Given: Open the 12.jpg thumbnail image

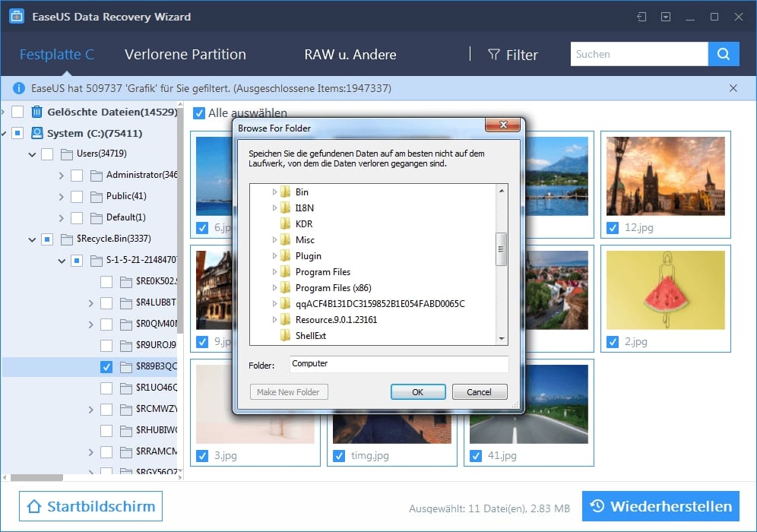Looking at the screenshot, I should click(x=665, y=176).
